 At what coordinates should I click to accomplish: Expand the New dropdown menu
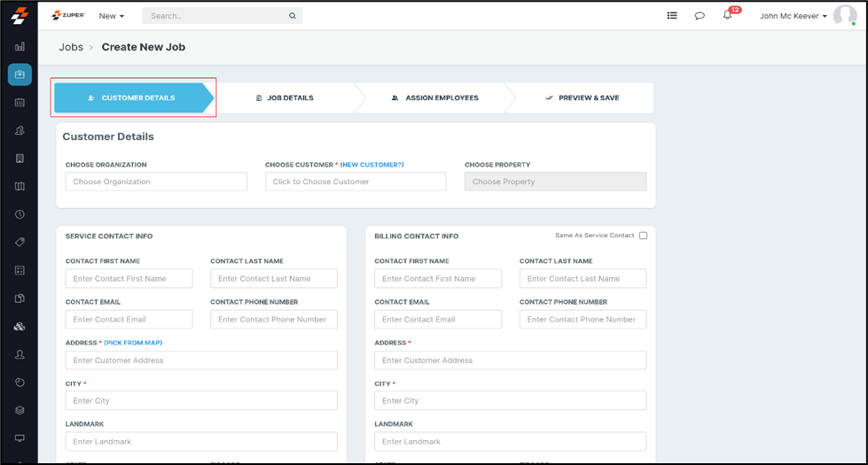(x=112, y=16)
